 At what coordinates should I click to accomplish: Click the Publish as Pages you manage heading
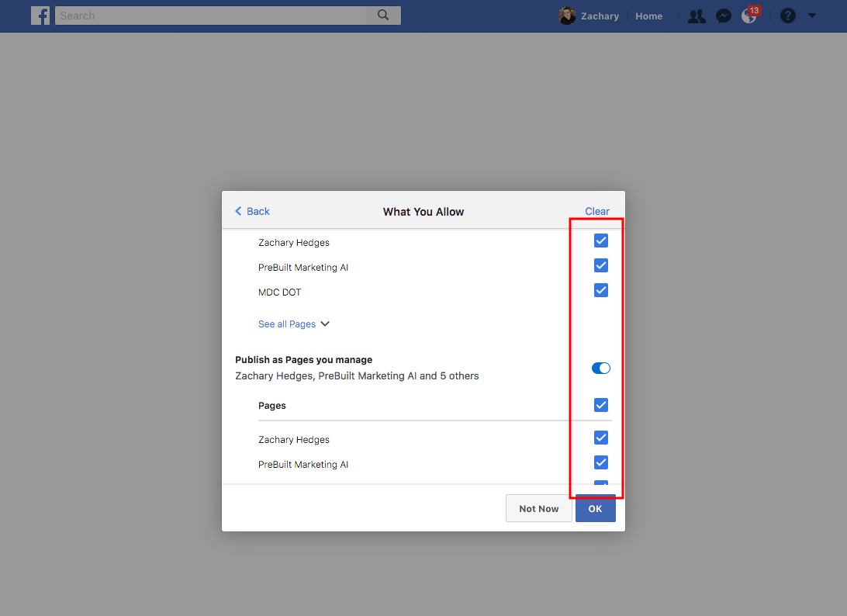coord(303,360)
